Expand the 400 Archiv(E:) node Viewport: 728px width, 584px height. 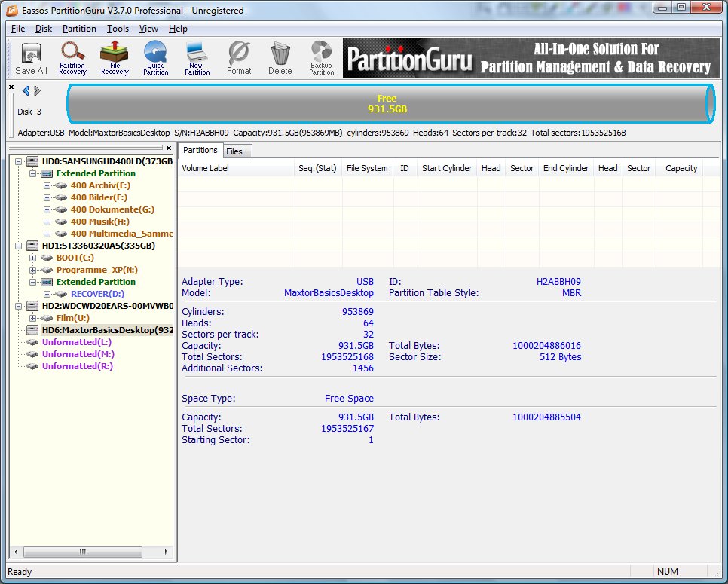click(x=47, y=185)
